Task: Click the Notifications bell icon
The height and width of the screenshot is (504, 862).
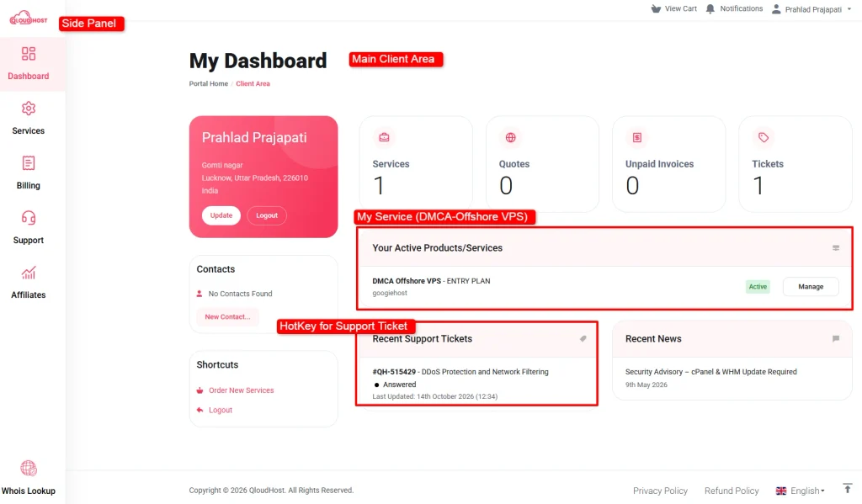Action: (710, 8)
